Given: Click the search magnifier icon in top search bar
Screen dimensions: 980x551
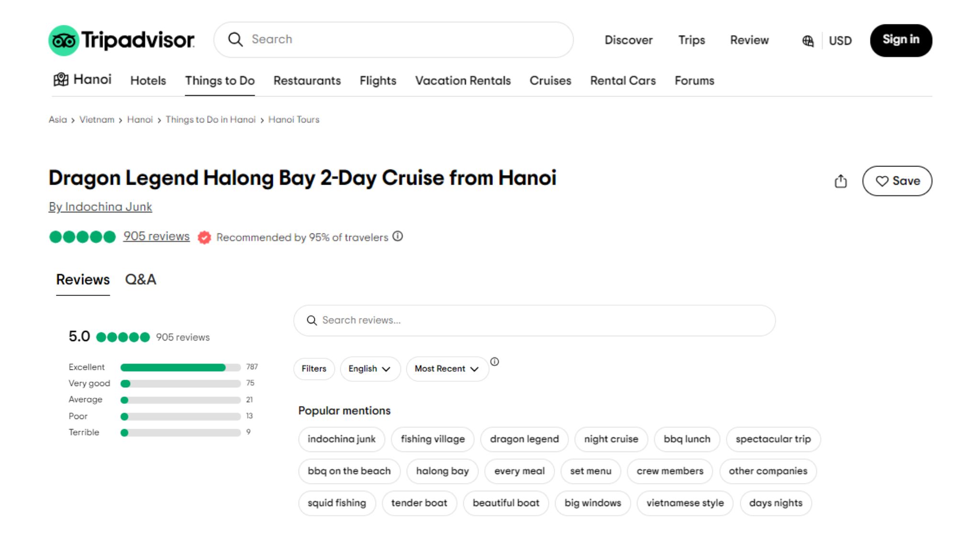Looking at the screenshot, I should 235,40.
